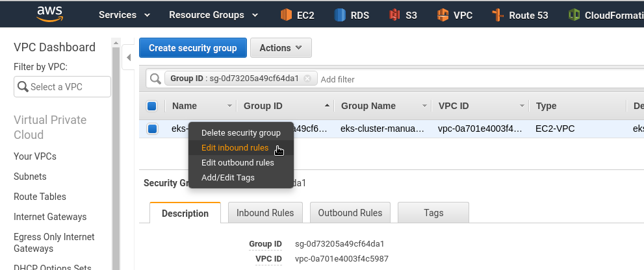Click the sidebar scroll up arrow
This screenshot has width=644, height=270.
(x=116, y=43)
